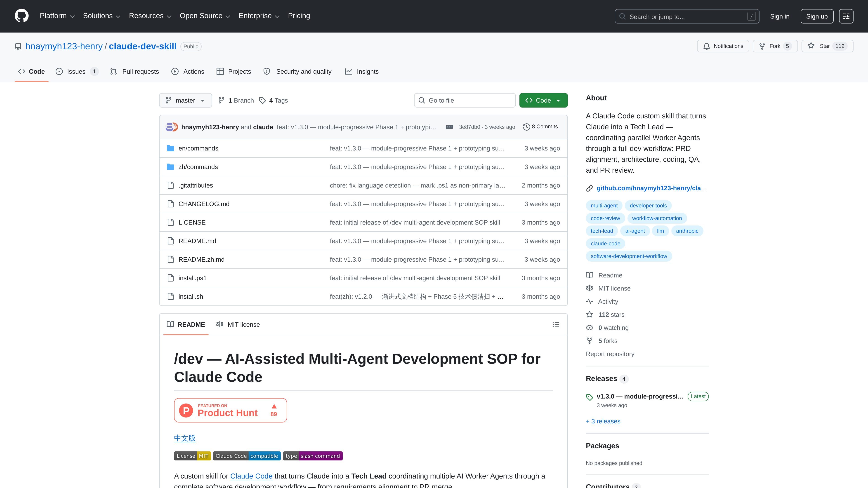Click the pulse icon beside Activity
This screenshot has height=488, width=868.
(589, 301)
